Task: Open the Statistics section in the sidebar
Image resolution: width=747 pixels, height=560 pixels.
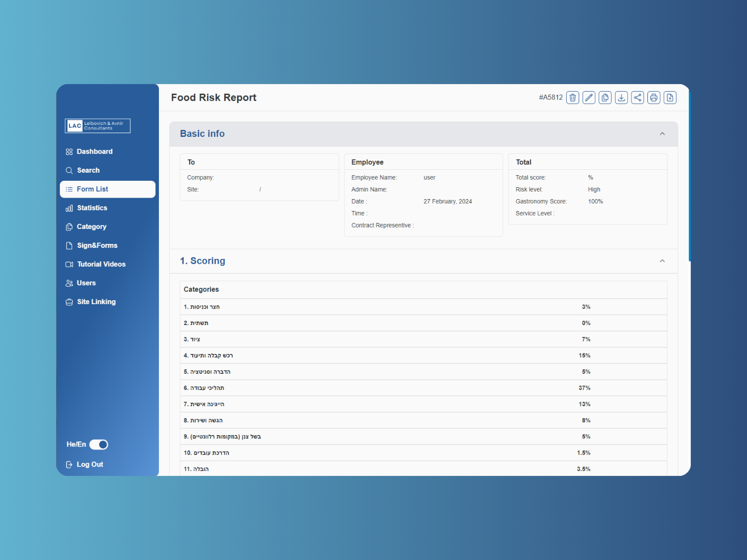Action: (x=92, y=208)
